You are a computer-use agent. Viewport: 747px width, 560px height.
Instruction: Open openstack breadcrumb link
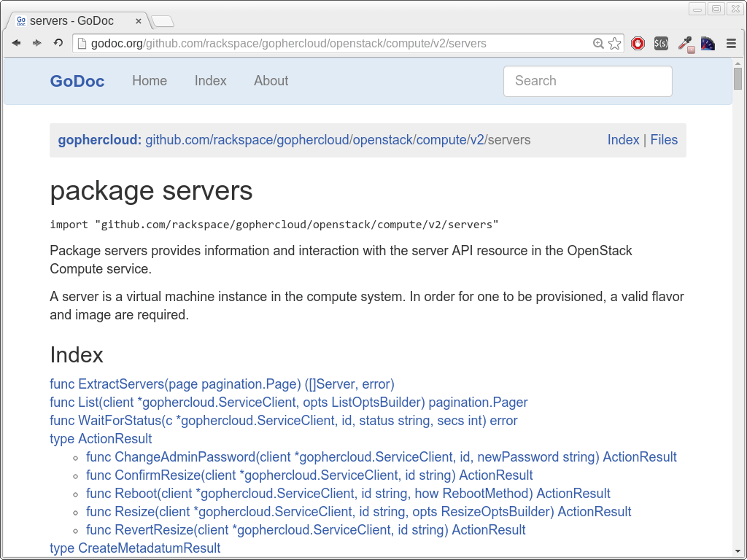(382, 140)
